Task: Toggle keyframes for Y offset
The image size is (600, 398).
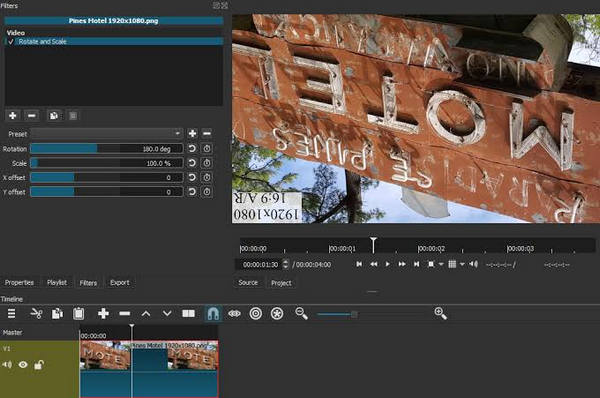Action: point(207,192)
